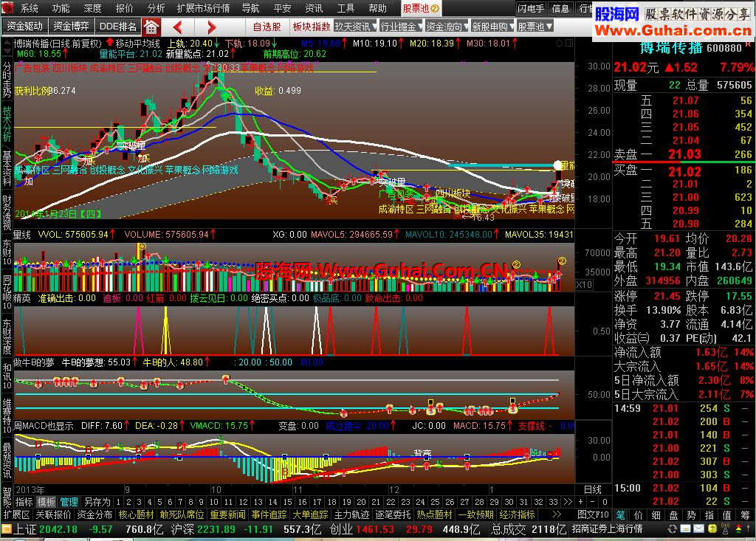Click the plus zoom button beside 日线

[580, 502]
